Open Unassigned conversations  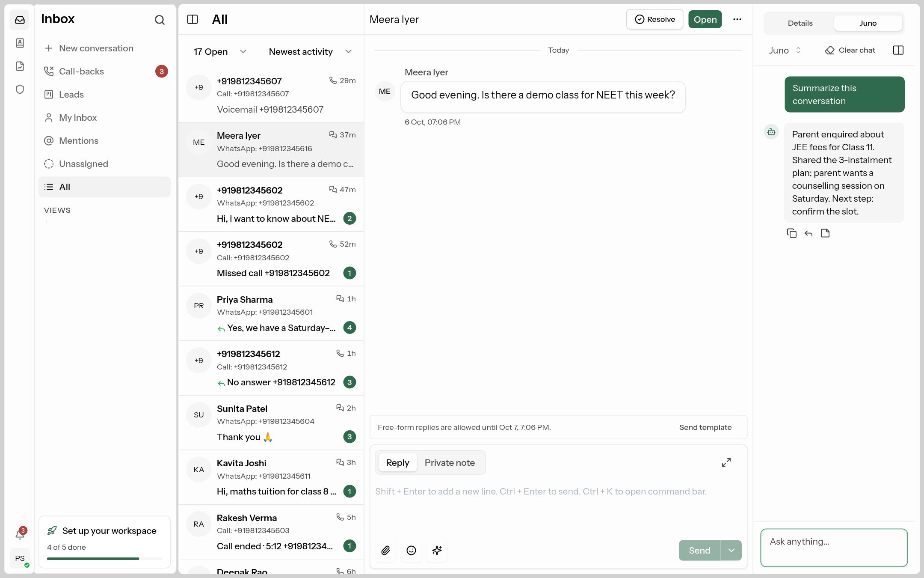[x=104, y=164]
